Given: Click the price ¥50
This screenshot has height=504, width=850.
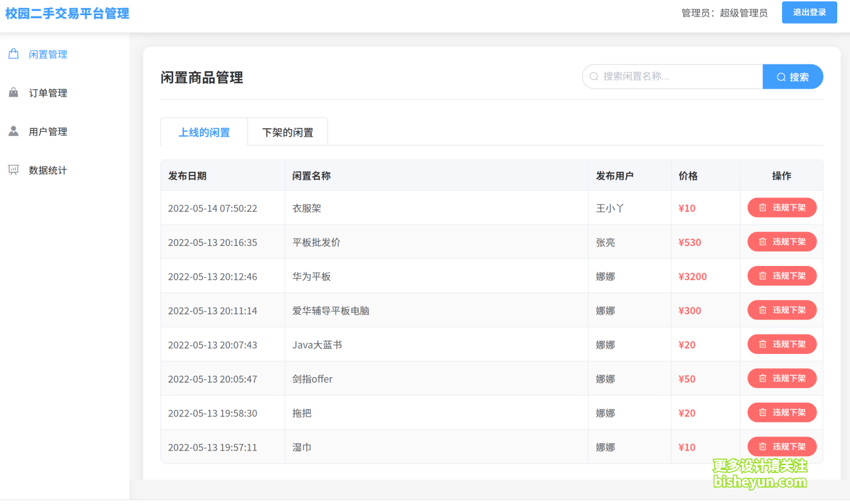Looking at the screenshot, I should coord(687,379).
